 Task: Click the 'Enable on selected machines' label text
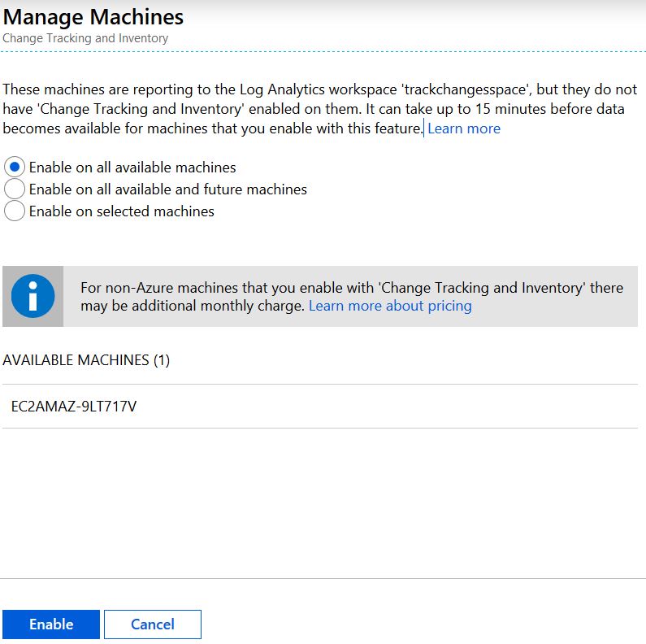tap(122, 211)
